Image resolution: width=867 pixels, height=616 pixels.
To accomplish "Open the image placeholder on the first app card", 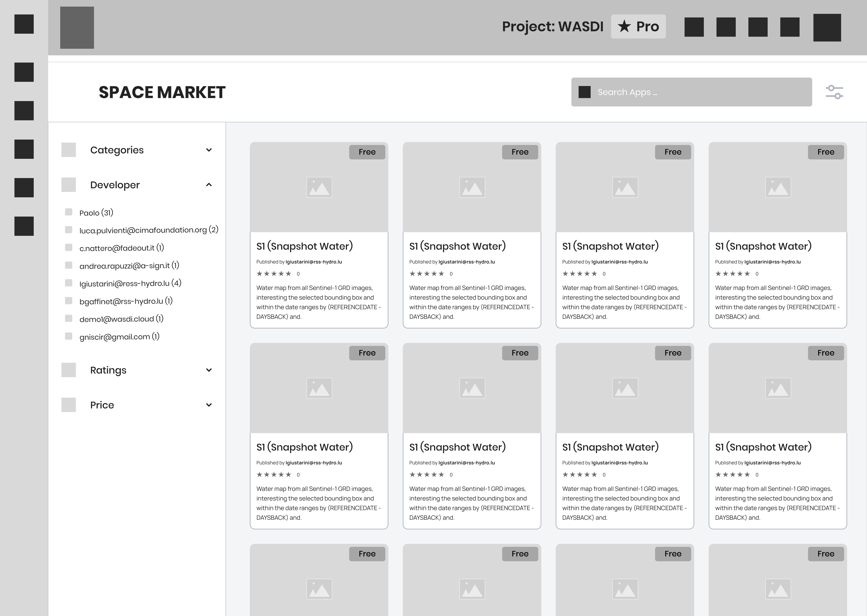I will tap(319, 187).
